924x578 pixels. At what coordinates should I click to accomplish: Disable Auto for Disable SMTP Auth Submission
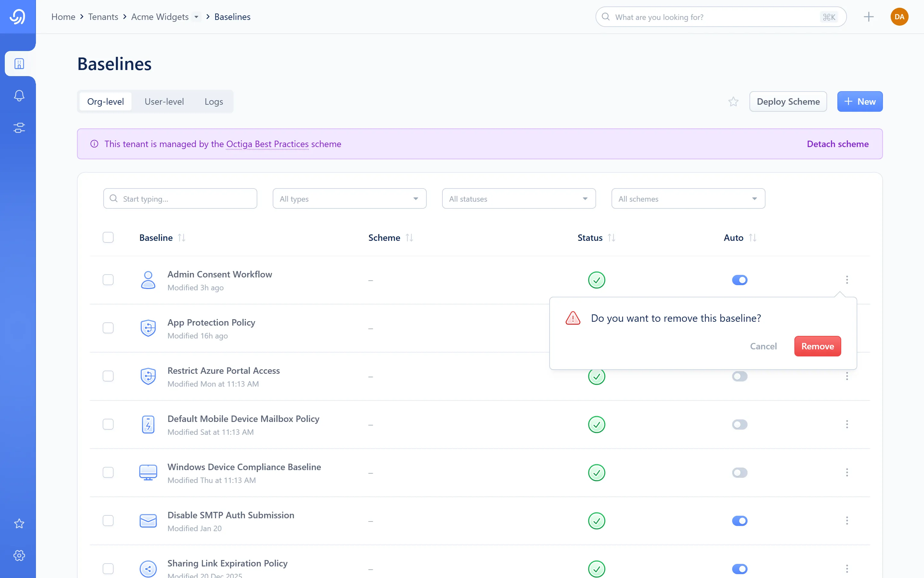(x=740, y=521)
